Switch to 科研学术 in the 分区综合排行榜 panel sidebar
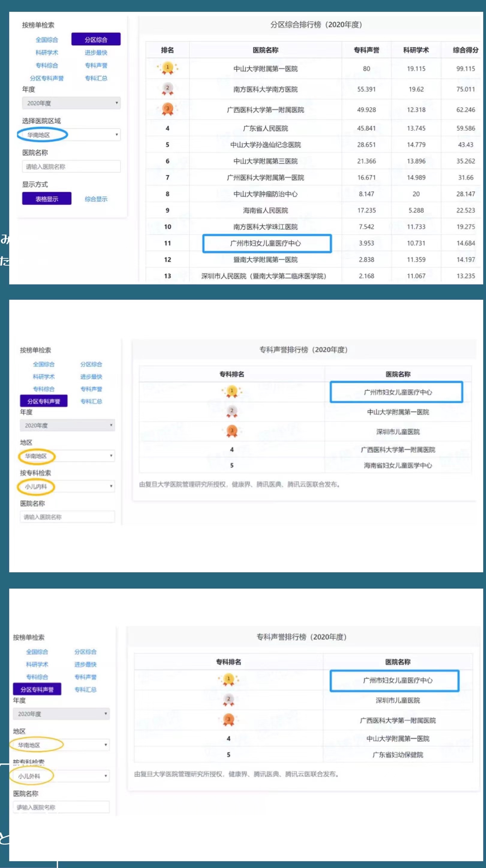The width and height of the screenshot is (486, 868). (x=47, y=52)
